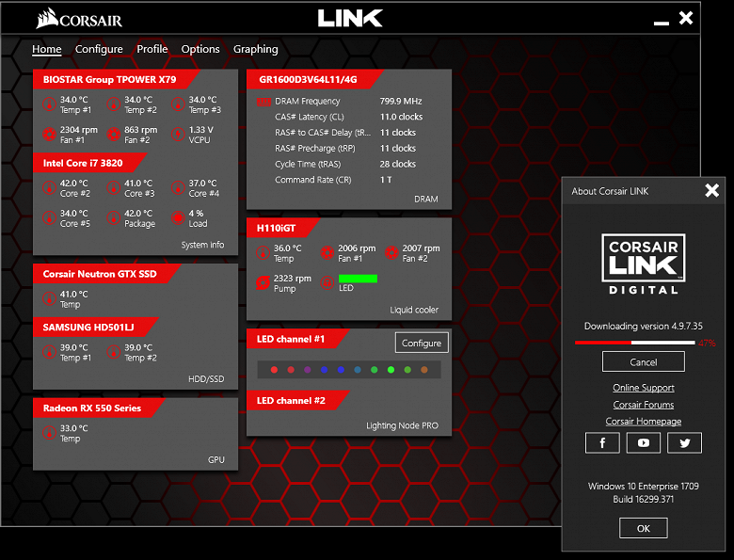734x560 pixels.
Task: Click the Corsair LINK Digital logo in About dialog
Action: pos(643,264)
